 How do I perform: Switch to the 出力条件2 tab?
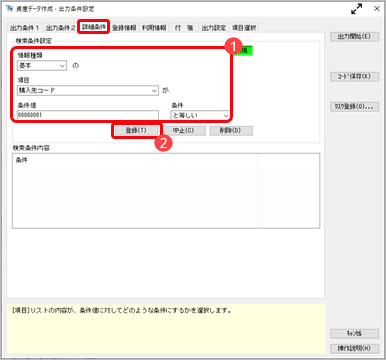[x=60, y=28]
